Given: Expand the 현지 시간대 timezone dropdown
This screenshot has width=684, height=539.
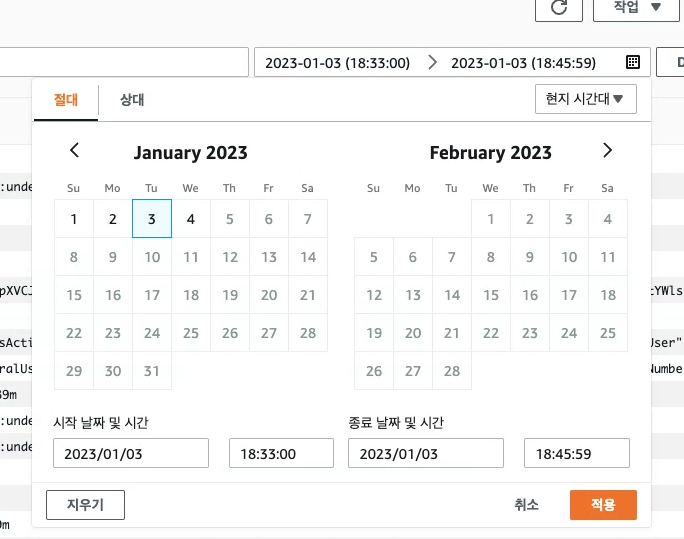Looking at the screenshot, I should tap(586, 99).
